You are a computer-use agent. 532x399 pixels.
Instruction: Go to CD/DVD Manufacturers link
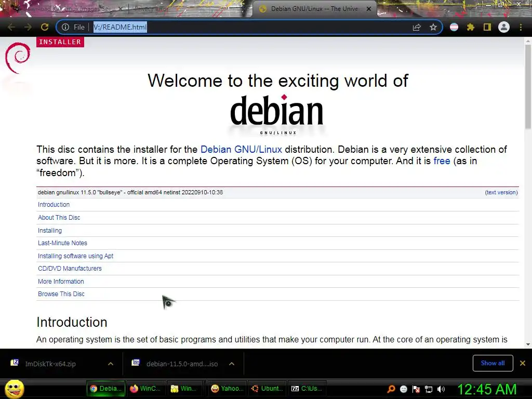pos(70,269)
